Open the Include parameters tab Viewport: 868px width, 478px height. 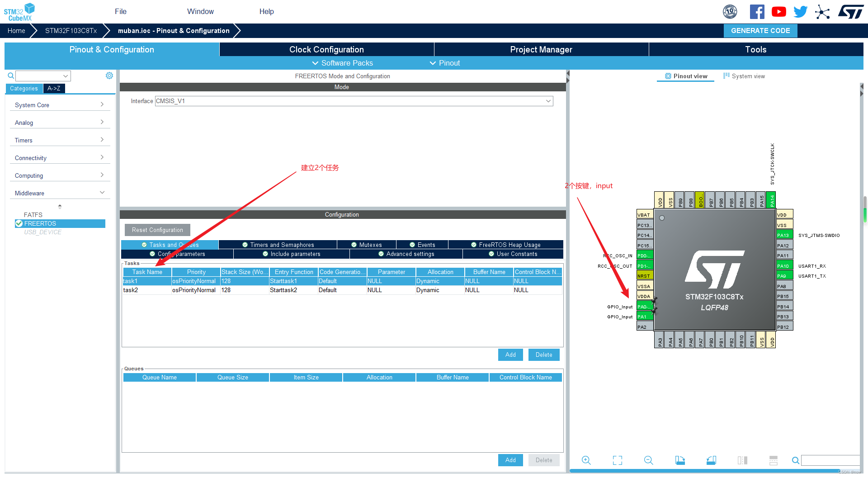point(292,254)
